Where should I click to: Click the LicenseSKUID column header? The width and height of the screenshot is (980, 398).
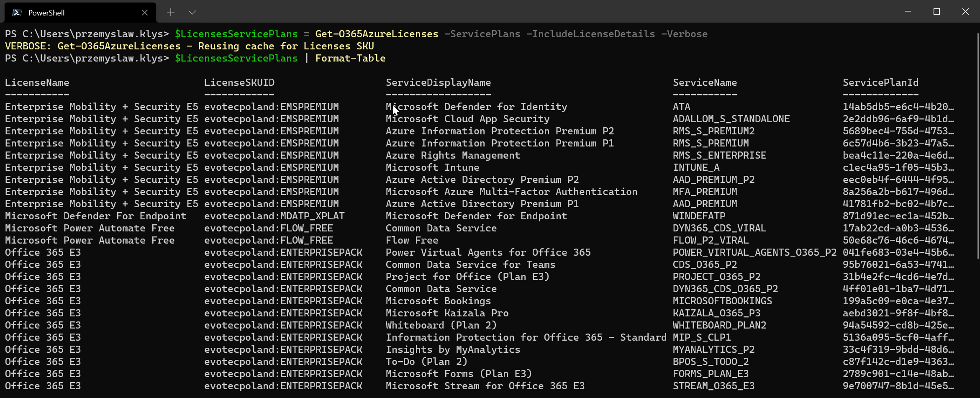(239, 82)
